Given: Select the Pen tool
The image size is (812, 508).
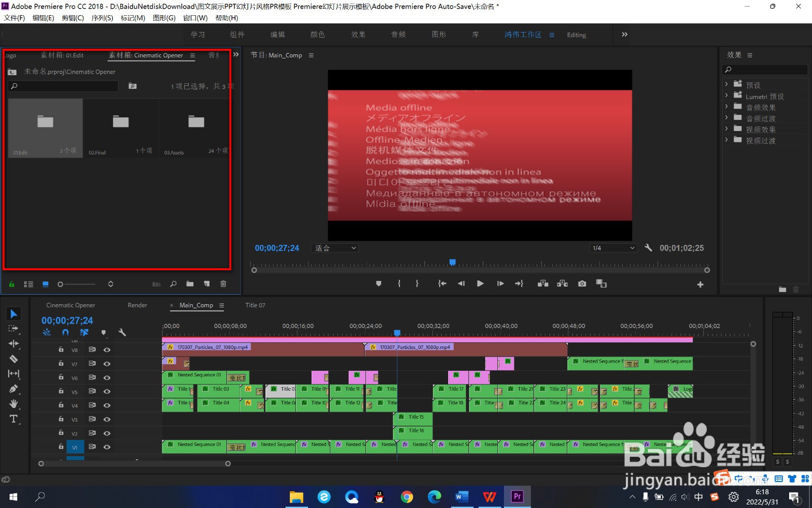Looking at the screenshot, I should pos(14,389).
